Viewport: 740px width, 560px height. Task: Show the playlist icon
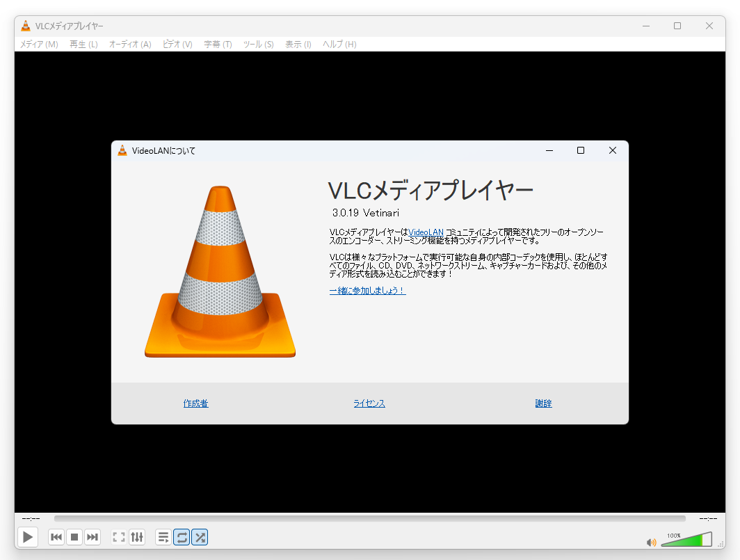163,537
